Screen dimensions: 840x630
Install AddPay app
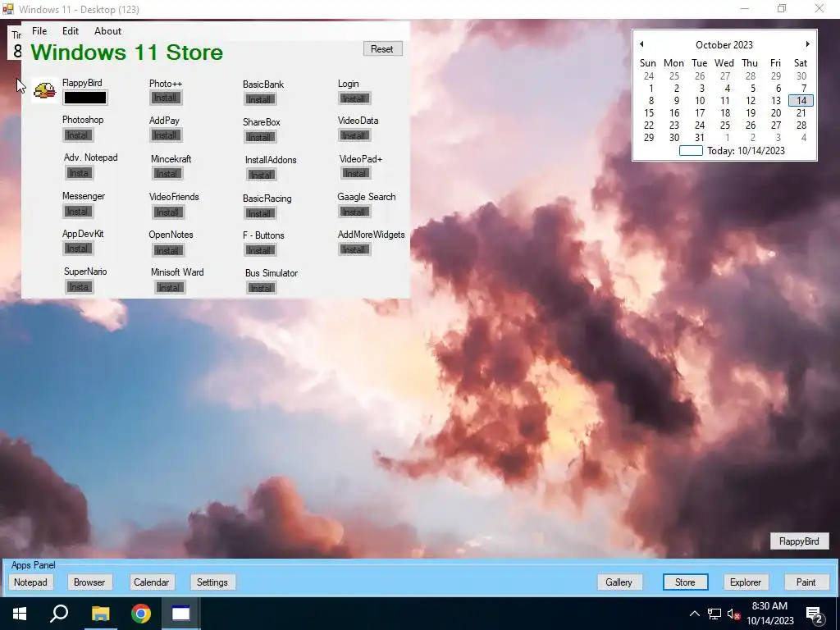pyautogui.click(x=166, y=135)
